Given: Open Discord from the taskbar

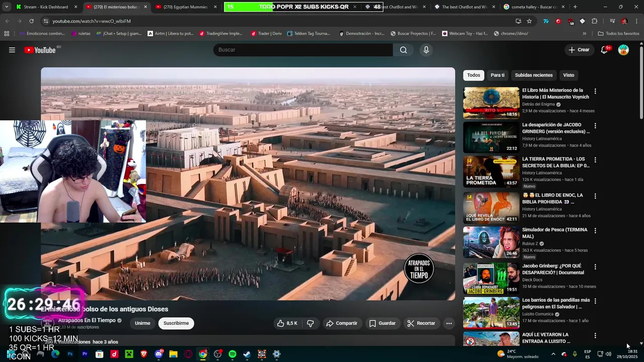Looking at the screenshot, I should (158, 354).
